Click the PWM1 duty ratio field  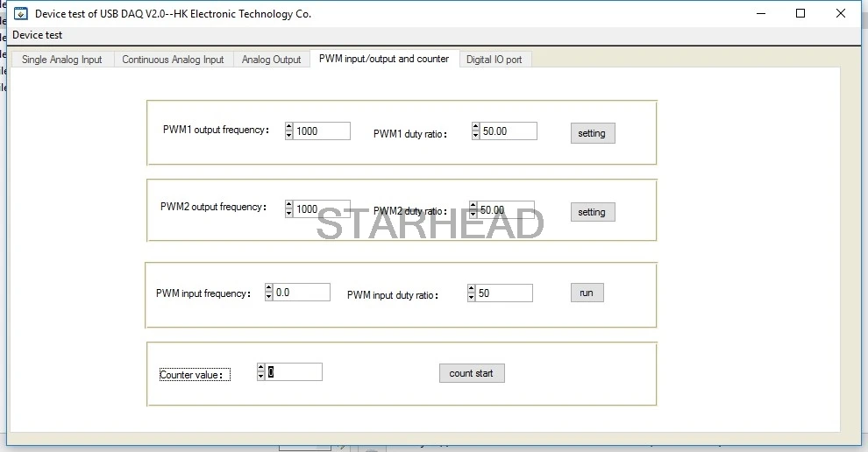pyautogui.click(x=509, y=131)
